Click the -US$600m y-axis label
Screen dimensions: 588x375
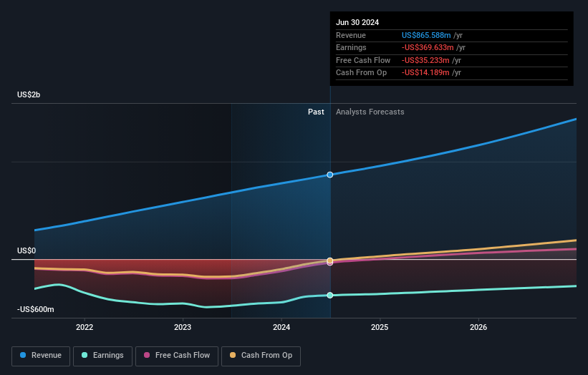click(36, 309)
